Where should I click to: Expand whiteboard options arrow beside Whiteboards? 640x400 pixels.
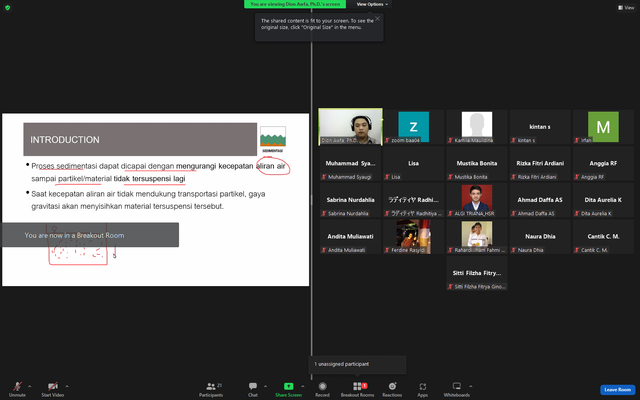[x=471, y=386]
